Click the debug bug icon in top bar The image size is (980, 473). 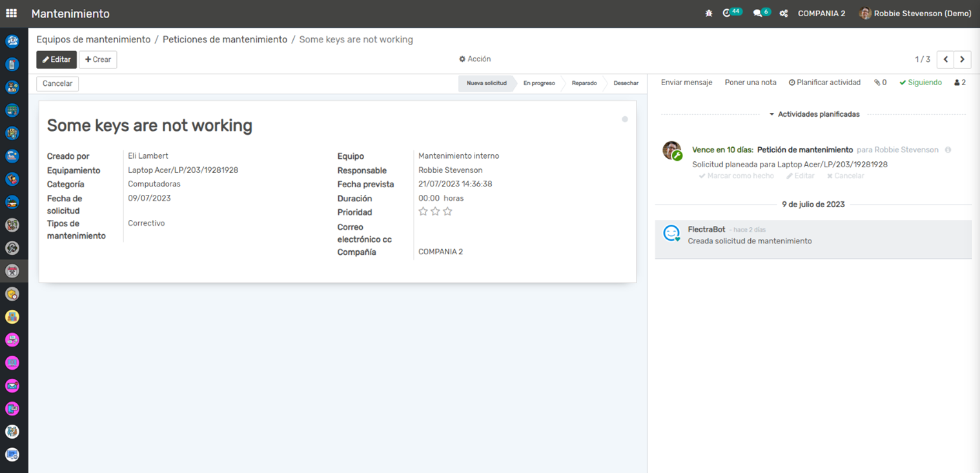coord(708,14)
